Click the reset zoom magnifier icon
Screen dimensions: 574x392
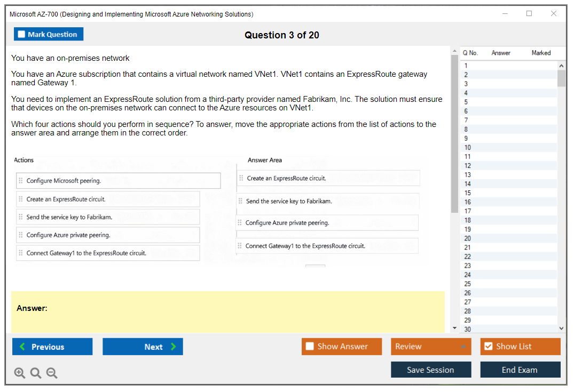click(x=36, y=373)
